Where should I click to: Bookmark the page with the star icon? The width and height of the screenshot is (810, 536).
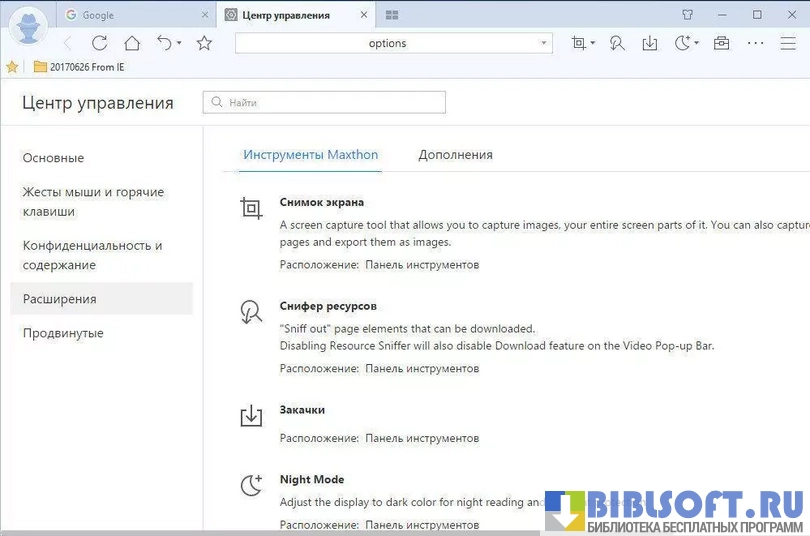[x=205, y=43]
